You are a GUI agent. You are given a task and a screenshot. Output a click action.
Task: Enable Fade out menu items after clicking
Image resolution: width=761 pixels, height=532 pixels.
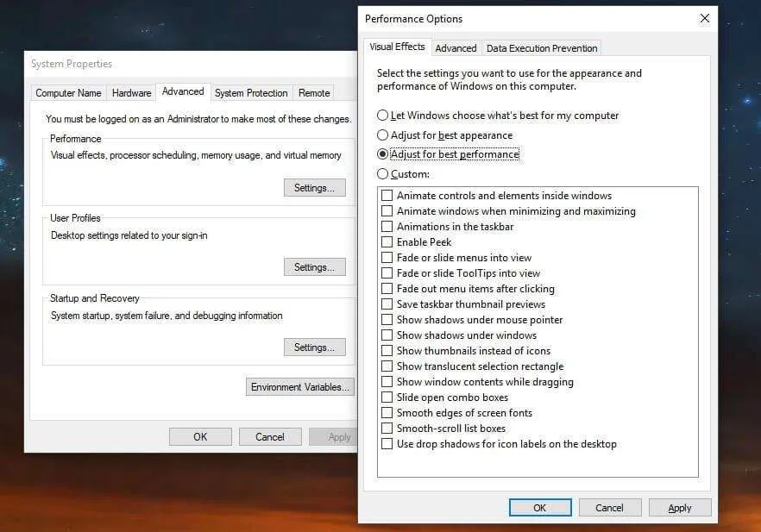387,289
